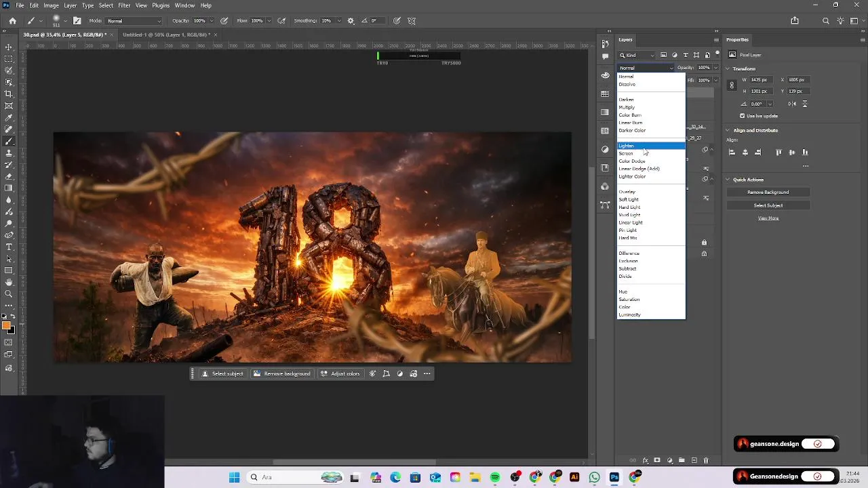Align top edges in Properties panel
Screen dimensions: 868x488
(778, 152)
